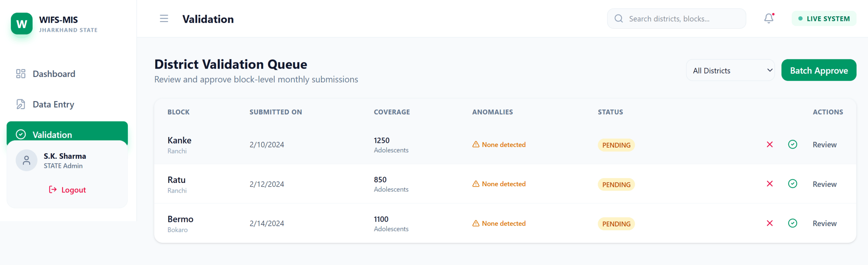Open Review for the Kanke block
Screen dimensions: 868x265
[824, 145]
